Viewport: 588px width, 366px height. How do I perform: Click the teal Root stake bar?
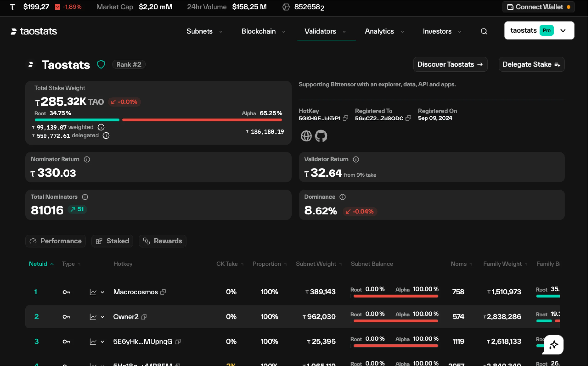[x=77, y=120]
